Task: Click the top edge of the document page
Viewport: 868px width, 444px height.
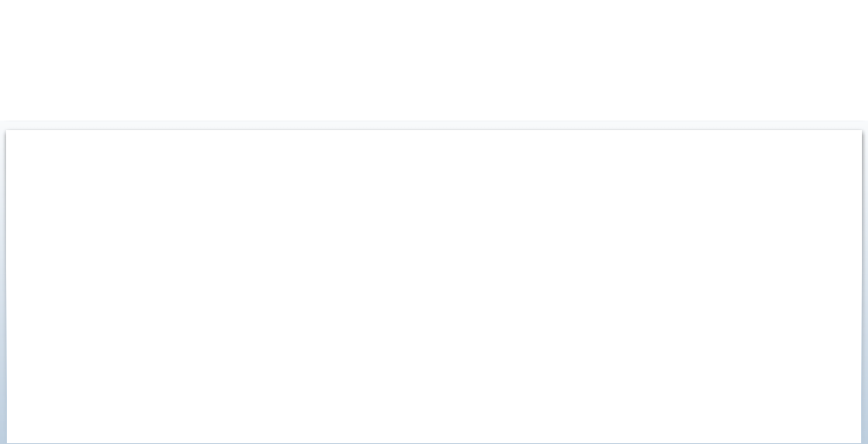Action: (434, 130)
